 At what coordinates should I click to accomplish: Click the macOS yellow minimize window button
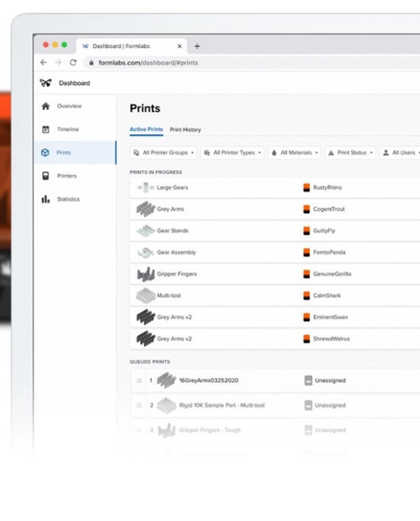pyautogui.click(x=55, y=45)
